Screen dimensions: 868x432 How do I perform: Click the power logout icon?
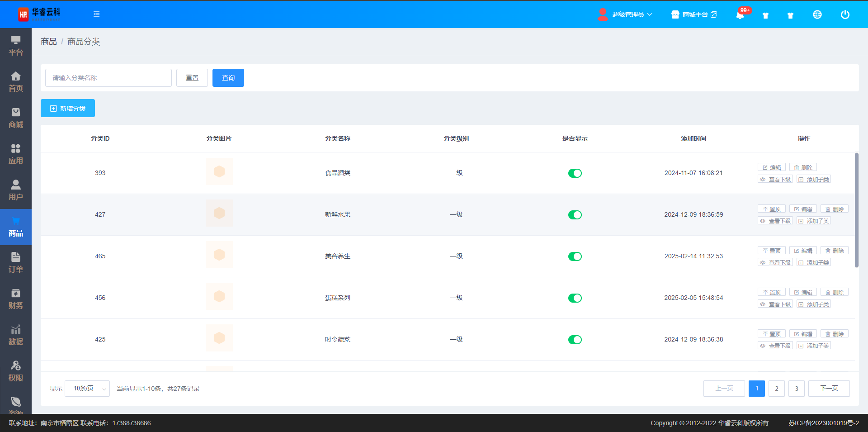844,15
